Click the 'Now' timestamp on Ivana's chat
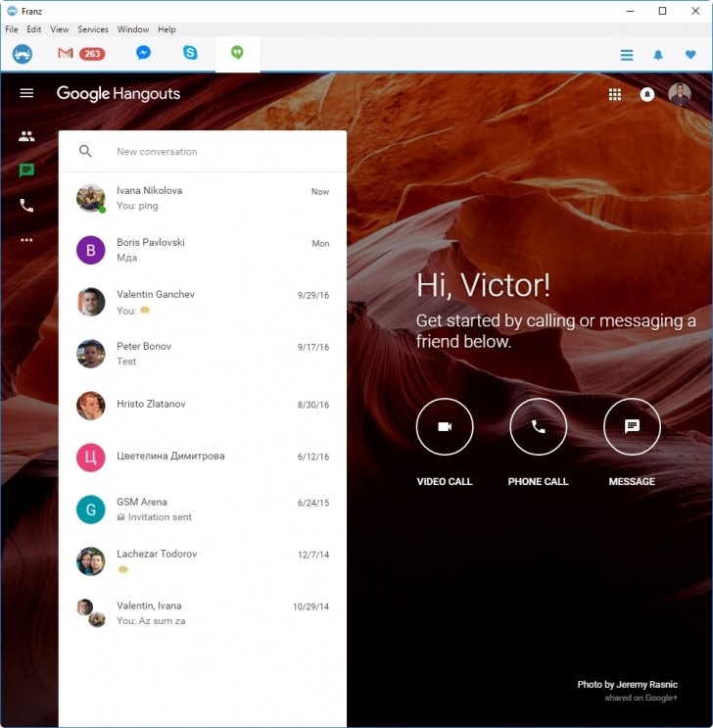Viewport: 713px width, 728px height. (x=320, y=191)
